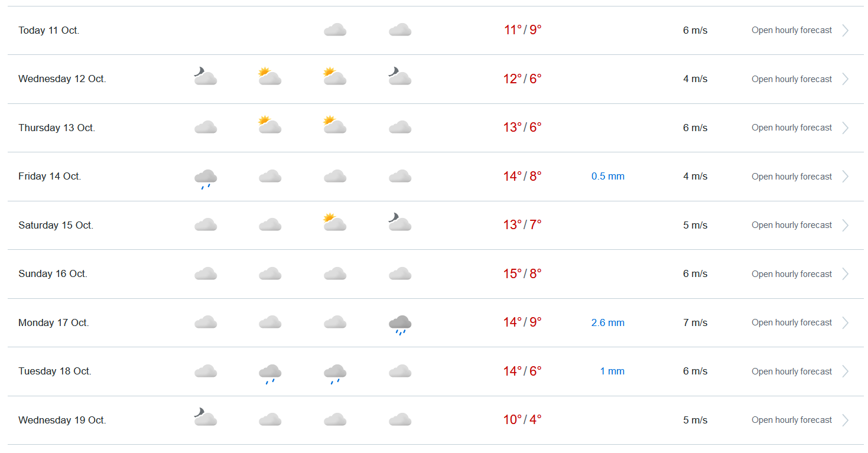This screenshot has width=868, height=453.
Task: Click Saturday 15 Oct. moon-cloud icon
Action: (x=400, y=223)
